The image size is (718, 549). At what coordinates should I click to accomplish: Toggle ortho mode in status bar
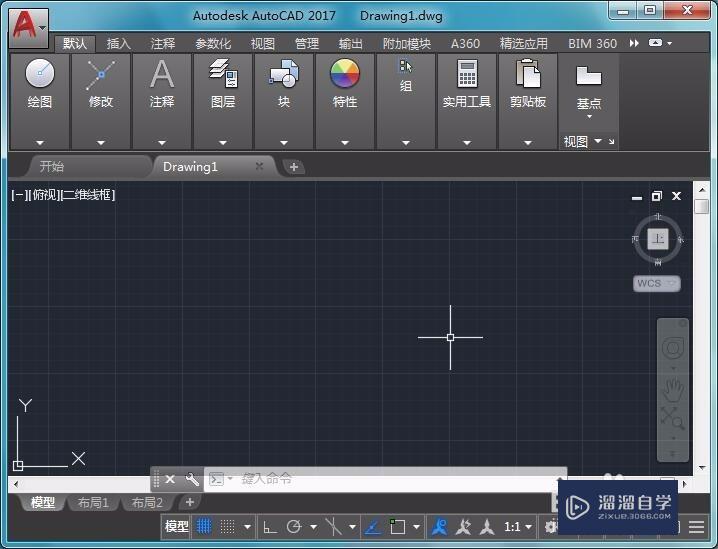pyautogui.click(x=270, y=527)
